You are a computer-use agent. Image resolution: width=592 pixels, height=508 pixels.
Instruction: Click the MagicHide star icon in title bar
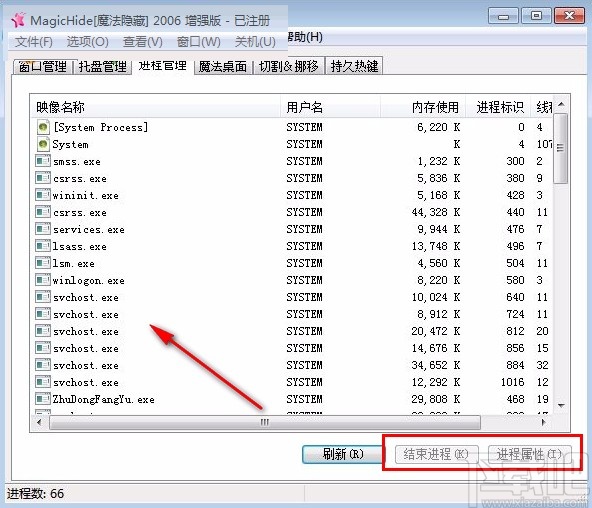pyautogui.click(x=18, y=20)
